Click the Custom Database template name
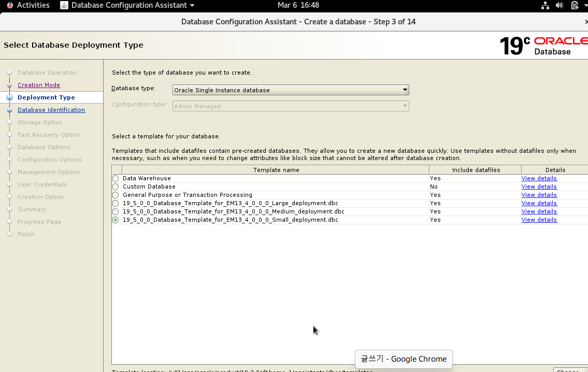 coord(149,187)
